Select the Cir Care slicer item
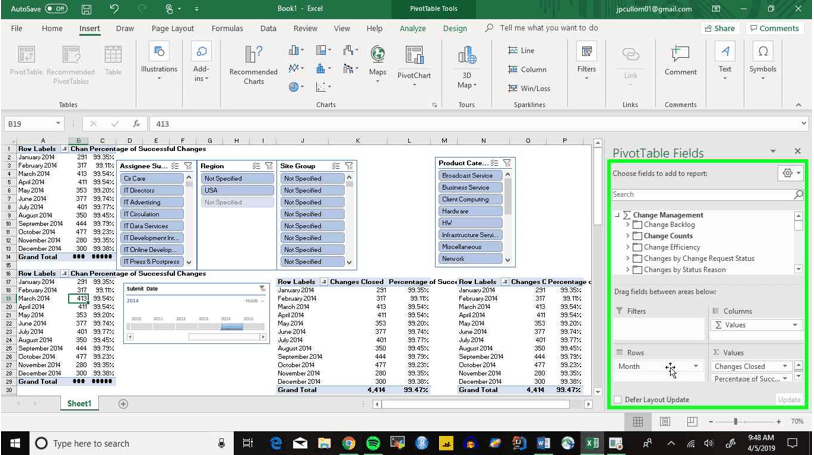The width and height of the screenshot is (814, 455). [152, 178]
